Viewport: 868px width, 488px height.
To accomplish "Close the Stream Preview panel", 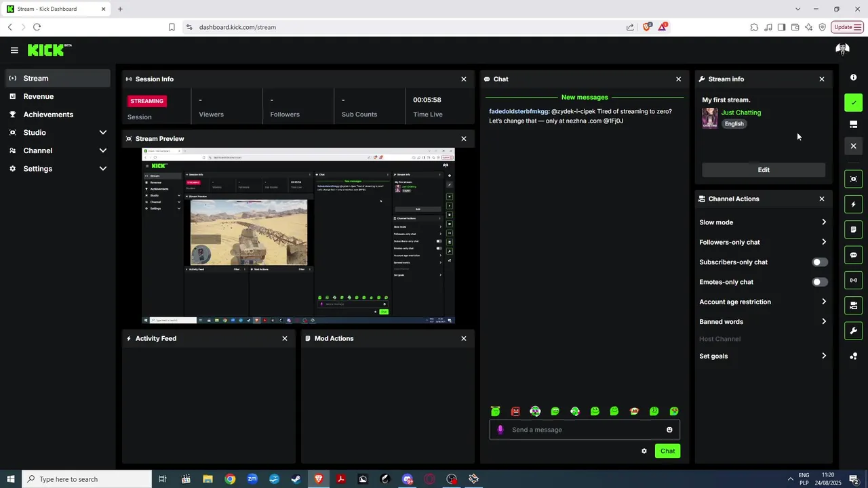I will tap(464, 139).
